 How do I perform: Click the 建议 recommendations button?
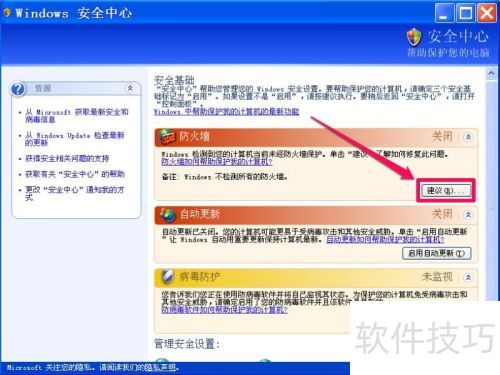pyautogui.click(x=445, y=190)
